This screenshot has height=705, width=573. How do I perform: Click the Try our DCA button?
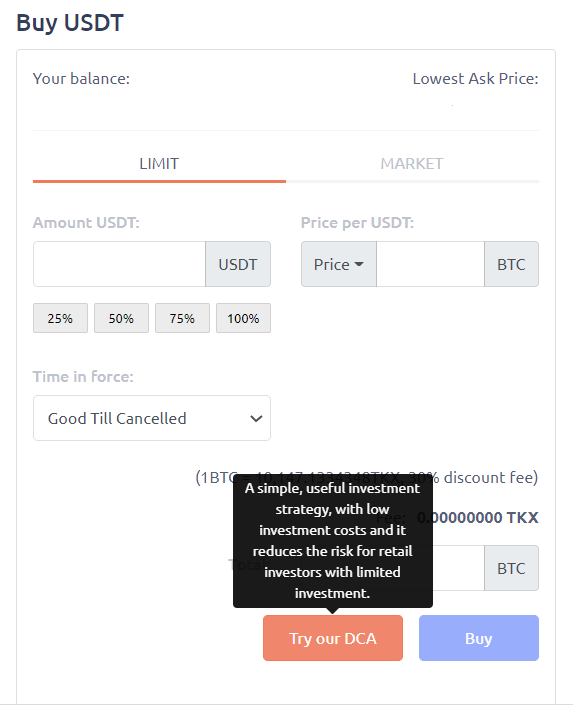pyautogui.click(x=333, y=638)
